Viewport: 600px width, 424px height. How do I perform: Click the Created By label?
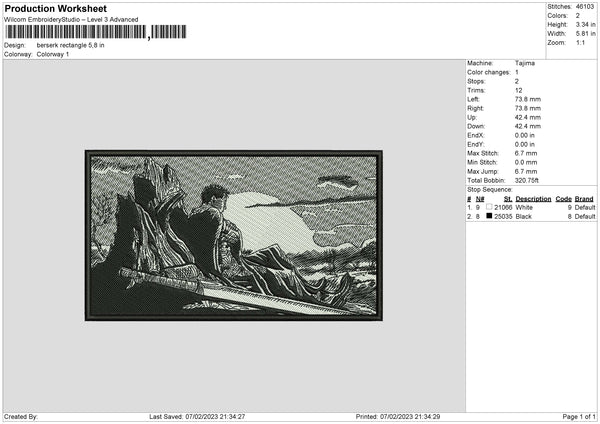pyautogui.click(x=21, y=417)
